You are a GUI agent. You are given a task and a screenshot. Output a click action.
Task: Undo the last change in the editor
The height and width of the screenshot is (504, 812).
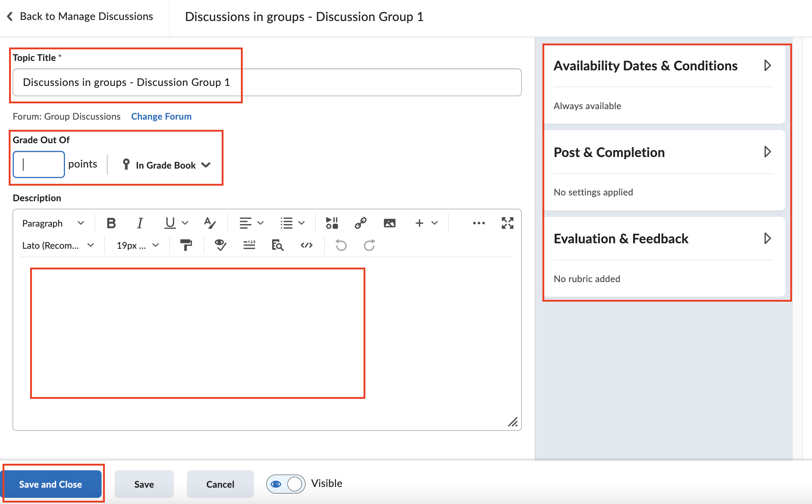click(340, 245)
